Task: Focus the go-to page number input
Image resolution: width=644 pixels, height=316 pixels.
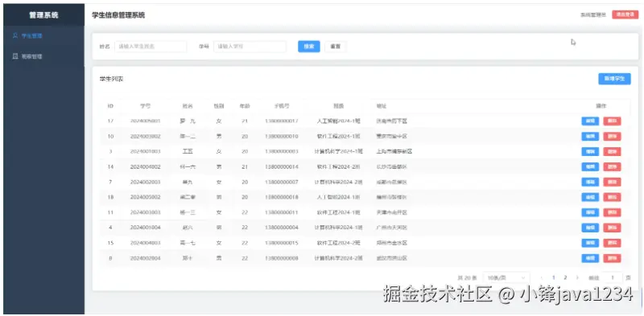Action: pos(612,278)
